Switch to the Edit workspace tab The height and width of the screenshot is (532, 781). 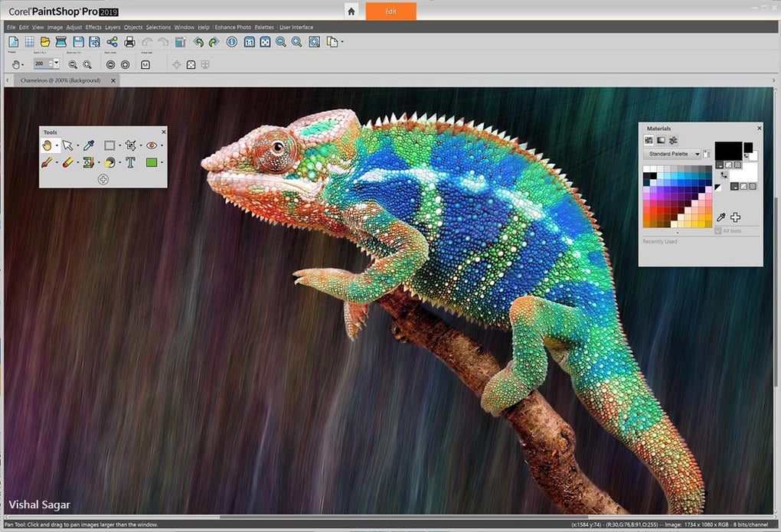pos(390,11)
